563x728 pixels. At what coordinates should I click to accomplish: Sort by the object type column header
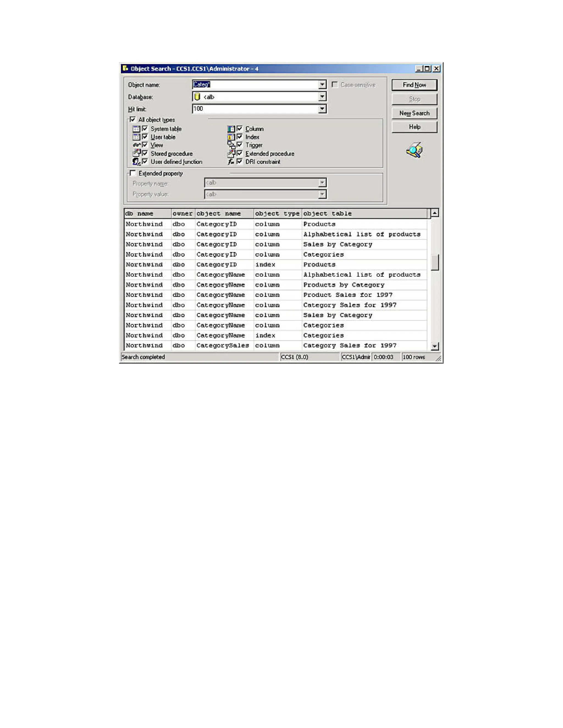[277, 214]
